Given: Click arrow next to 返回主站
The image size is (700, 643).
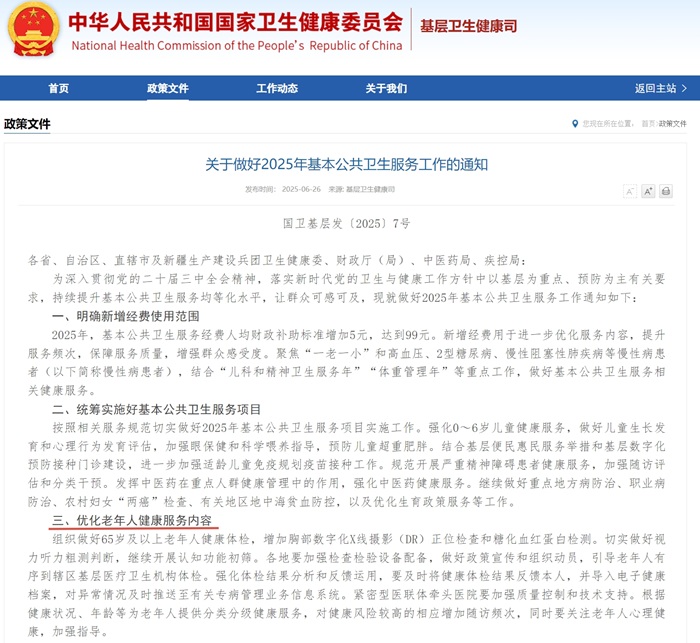Looking at the screenshot, I should click(684, 88).
